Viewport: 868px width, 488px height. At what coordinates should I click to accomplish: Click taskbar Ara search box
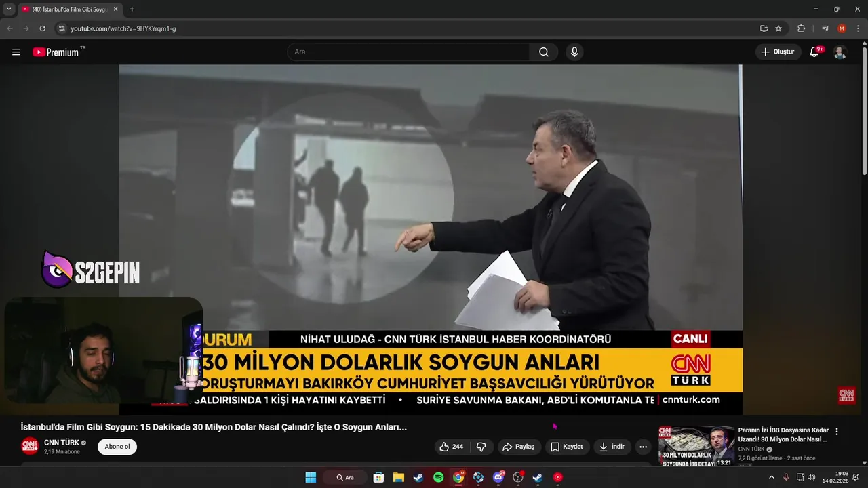coord(345,477)
